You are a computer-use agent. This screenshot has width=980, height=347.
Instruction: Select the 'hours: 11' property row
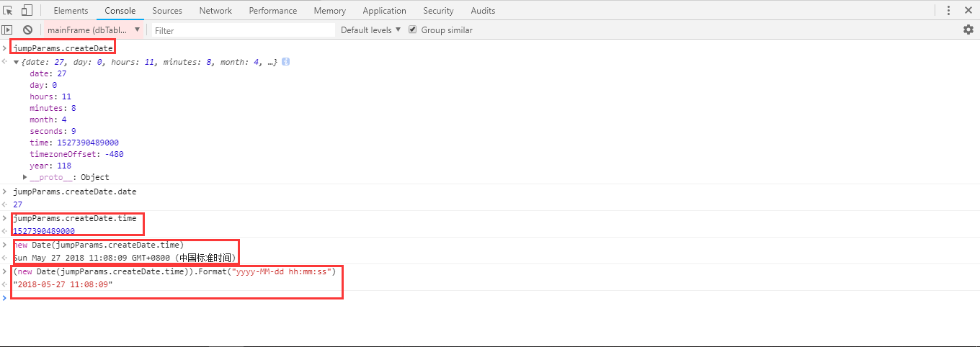(x=50, y=96)
